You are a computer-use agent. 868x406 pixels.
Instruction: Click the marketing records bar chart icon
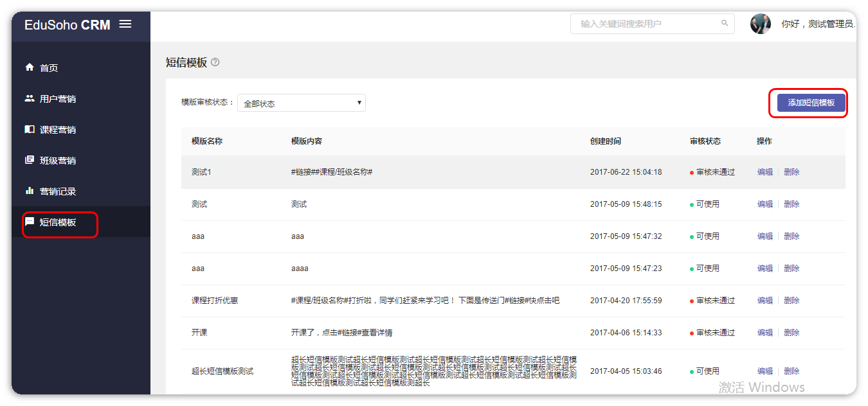(30, 191)
